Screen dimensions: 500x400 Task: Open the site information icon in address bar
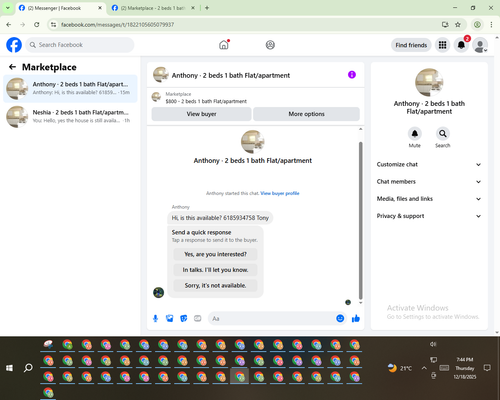[53, 25]
